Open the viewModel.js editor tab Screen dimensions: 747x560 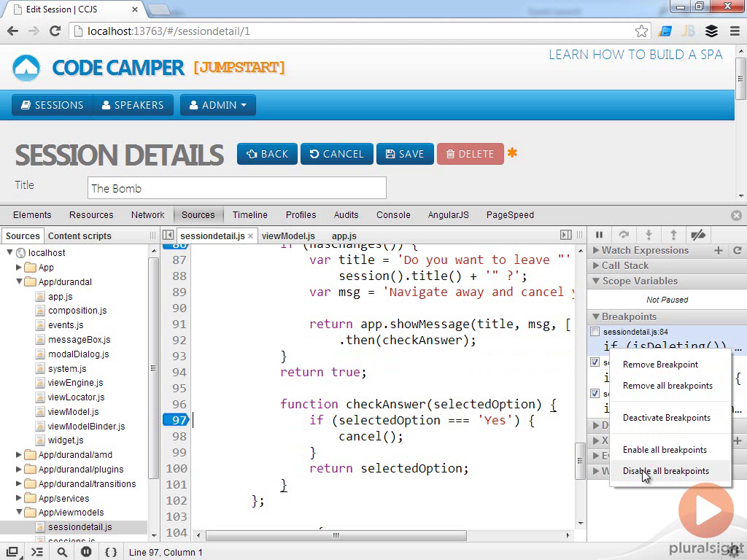(x=288, y=236)
